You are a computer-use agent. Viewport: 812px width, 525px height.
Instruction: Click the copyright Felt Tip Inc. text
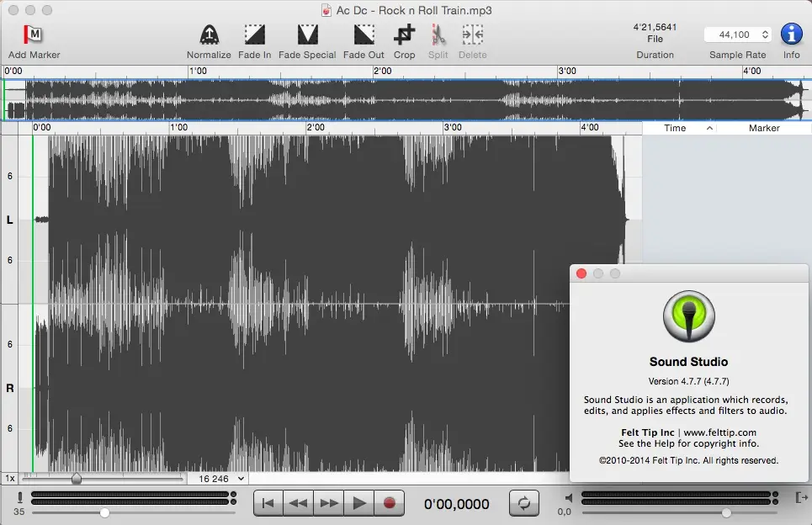(x=688, y=460)
